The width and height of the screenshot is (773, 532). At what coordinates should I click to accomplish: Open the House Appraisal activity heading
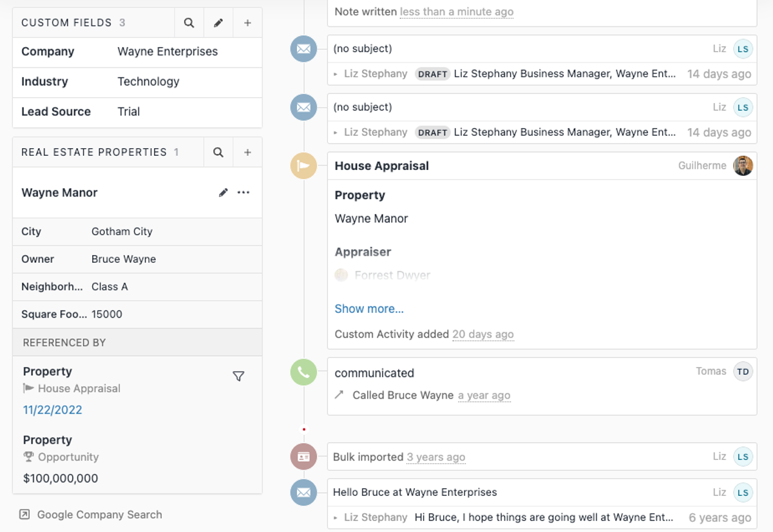(x=382, y=166)
